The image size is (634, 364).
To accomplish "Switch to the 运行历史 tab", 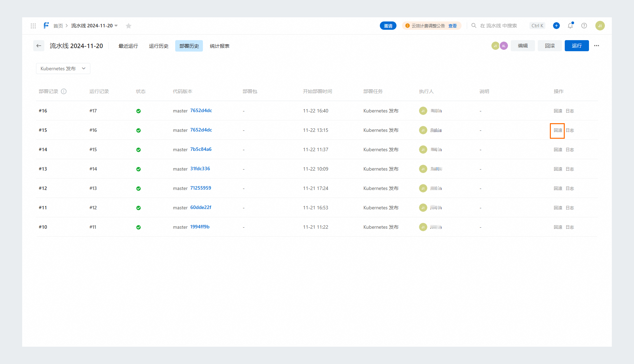I will click(159, 46).
